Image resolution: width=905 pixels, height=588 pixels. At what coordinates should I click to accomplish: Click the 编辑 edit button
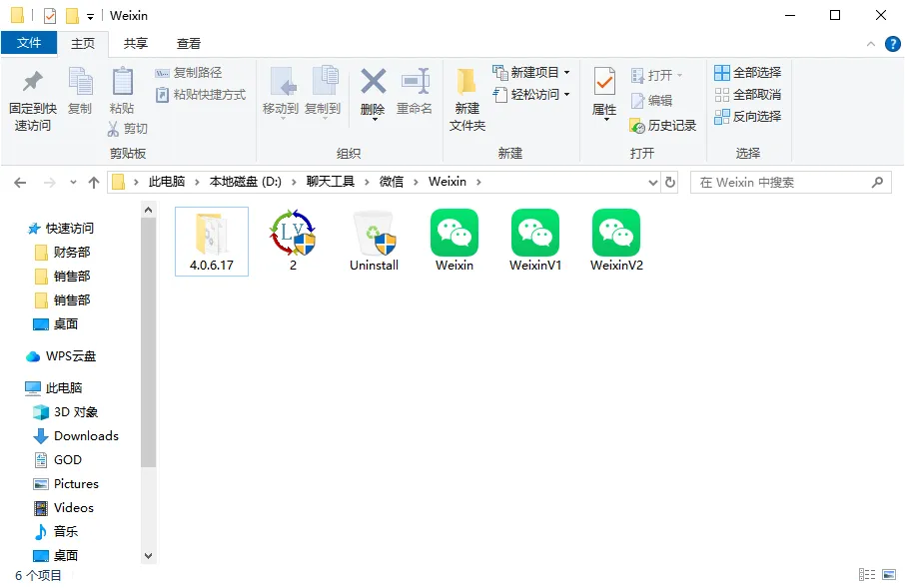pos(651,101)
